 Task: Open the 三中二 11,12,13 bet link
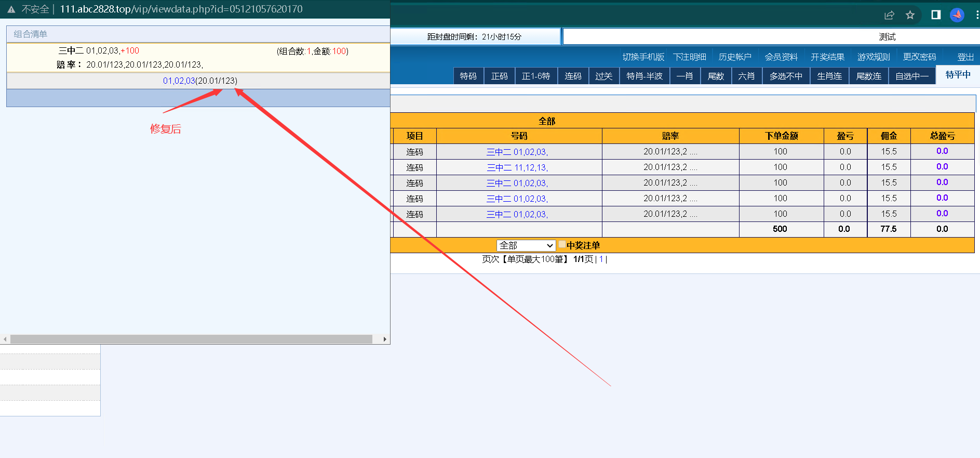click(x=517, y=167)
